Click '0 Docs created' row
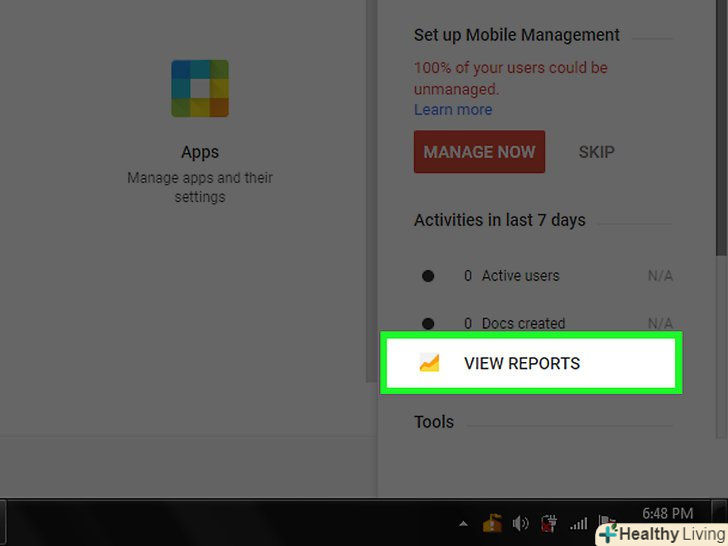728x546 pixels. pyautogui.click(x=547, y=323)
